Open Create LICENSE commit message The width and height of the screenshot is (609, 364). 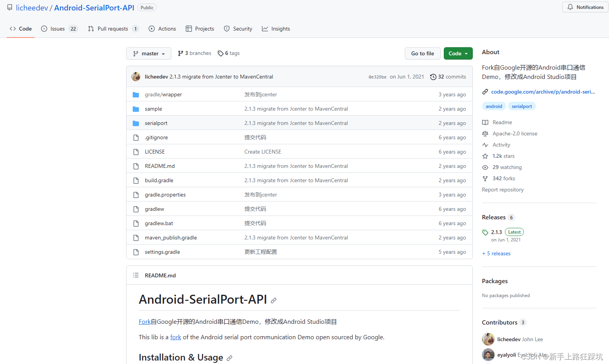coord(263,152)
